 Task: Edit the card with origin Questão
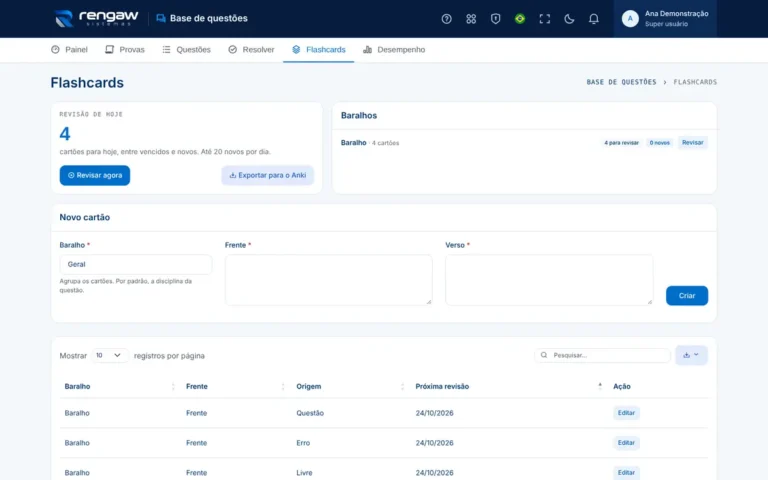coord(626,413)
